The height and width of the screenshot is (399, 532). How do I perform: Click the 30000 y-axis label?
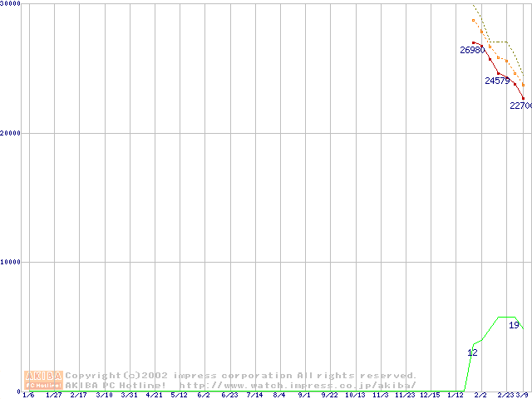pos(11,4)
